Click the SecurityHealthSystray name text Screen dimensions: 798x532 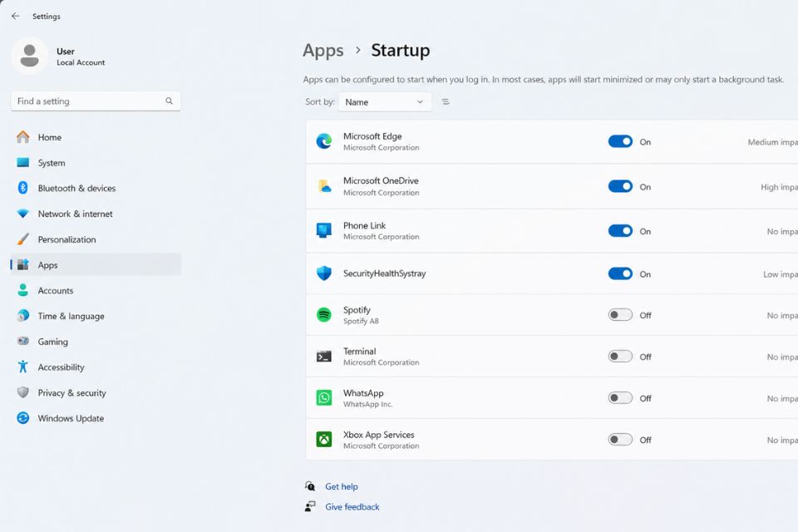pyautogui.click(x=384, y=273)
